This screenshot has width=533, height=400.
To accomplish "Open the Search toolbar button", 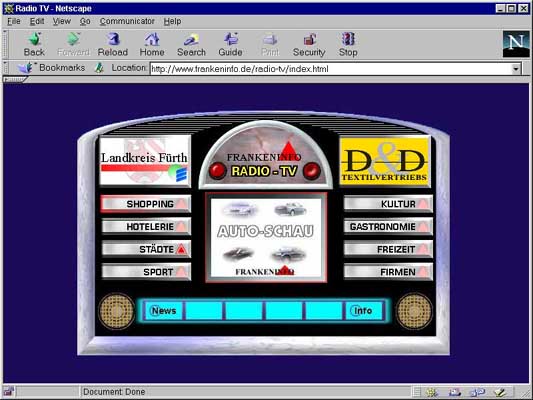I will coord(191,44).
